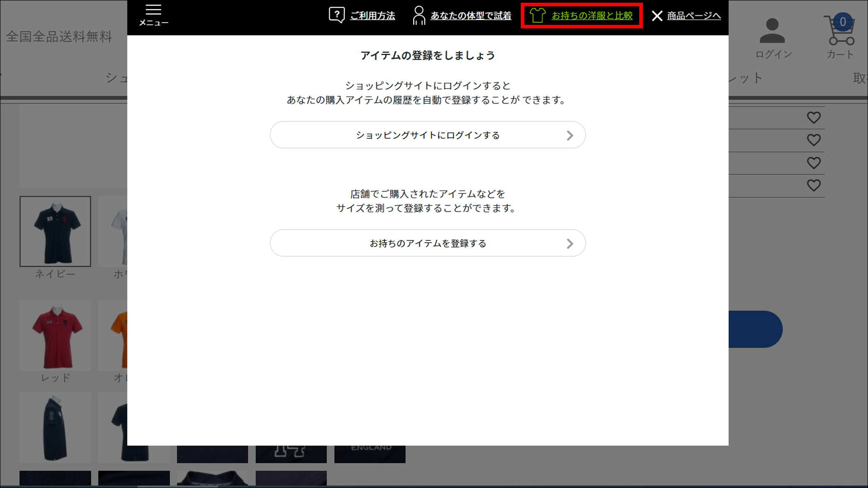868x488 pixels.
Task: Click the X to return to product page
Action: pyautogui.click(x=657, y=16)
